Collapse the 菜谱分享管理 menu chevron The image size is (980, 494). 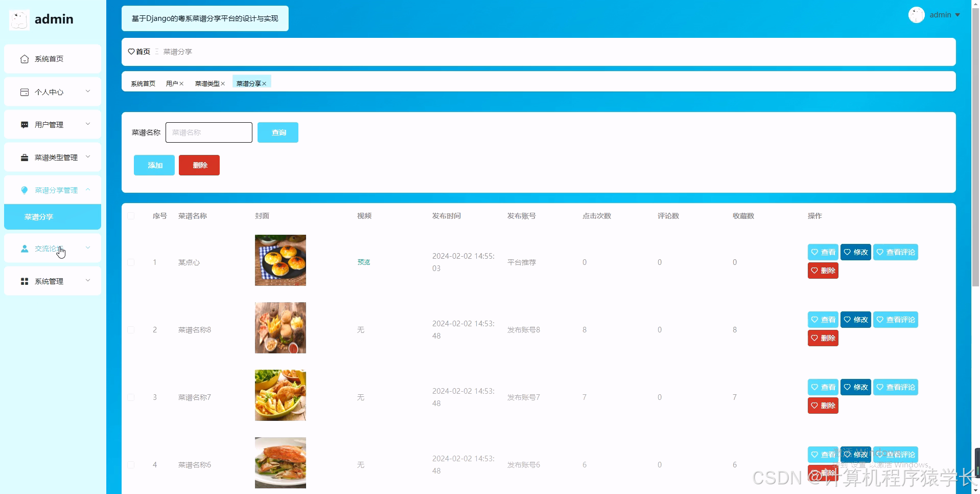pyautogui.click(x=88, y=190)
